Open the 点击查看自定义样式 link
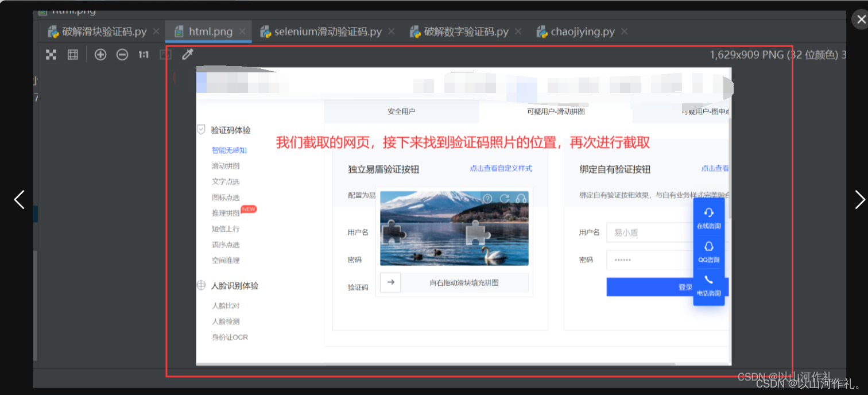Viewport: 868px width, 395px height. [x=501, y=168]
